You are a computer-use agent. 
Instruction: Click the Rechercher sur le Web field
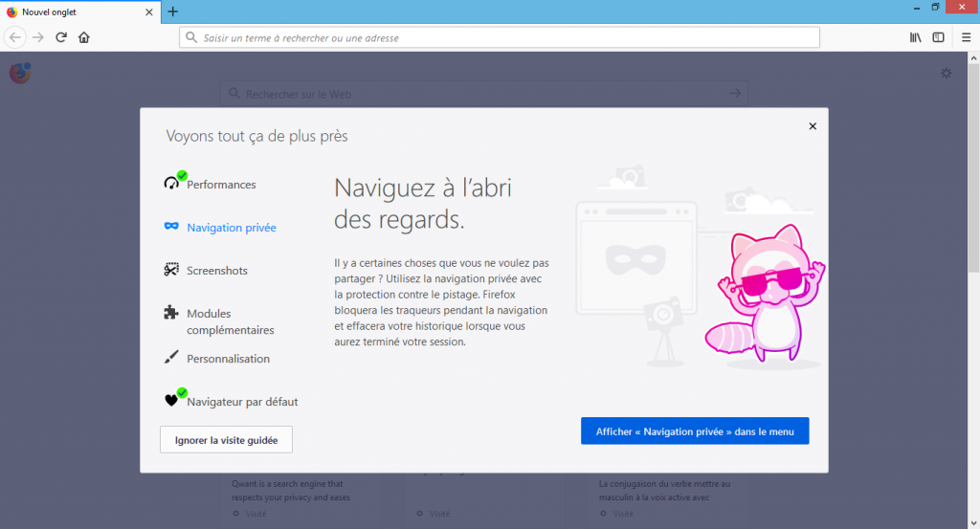(x=483, y=94)
